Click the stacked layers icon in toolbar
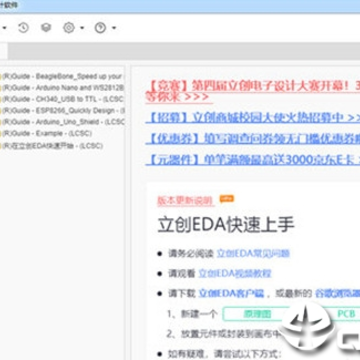This screenshot has width=360, height=360. [x=46, y=28]
